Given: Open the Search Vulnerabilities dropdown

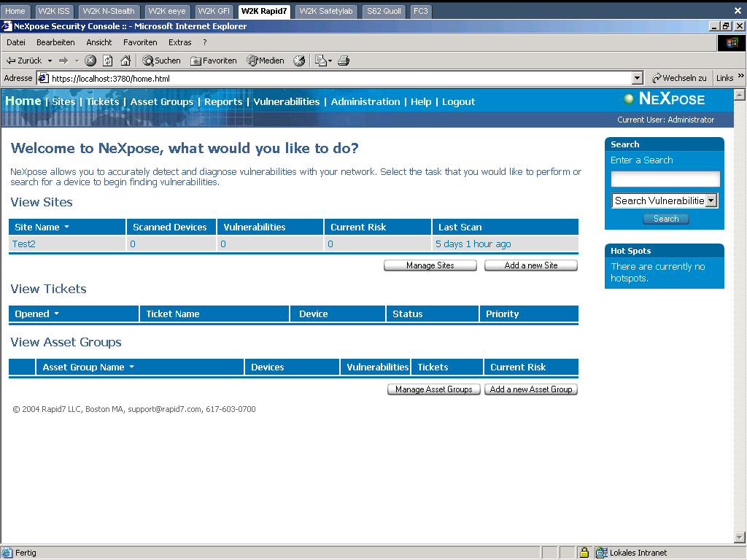Looking at the screenshot, I should click(711, 201).
